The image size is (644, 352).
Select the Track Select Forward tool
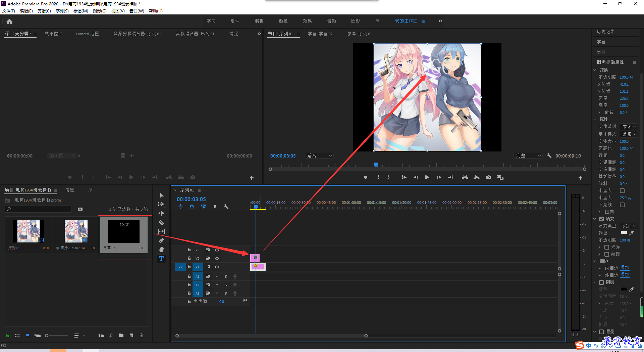(161, 204)
